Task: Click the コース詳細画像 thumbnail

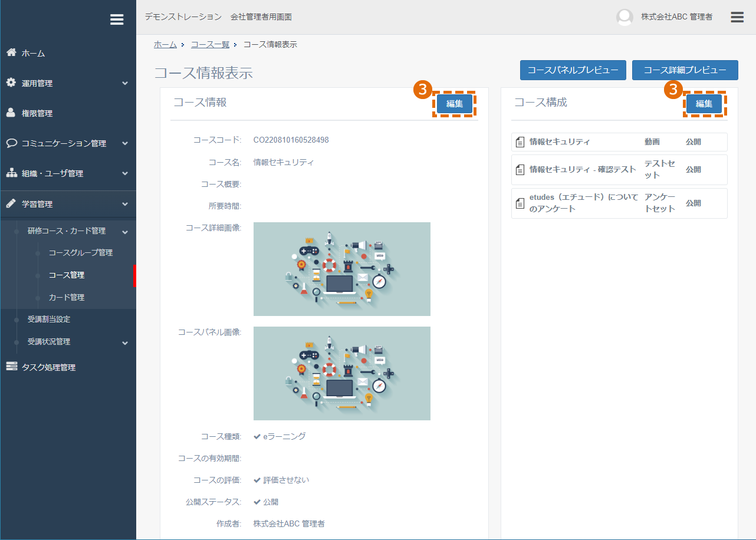Action: coord(342,269)
